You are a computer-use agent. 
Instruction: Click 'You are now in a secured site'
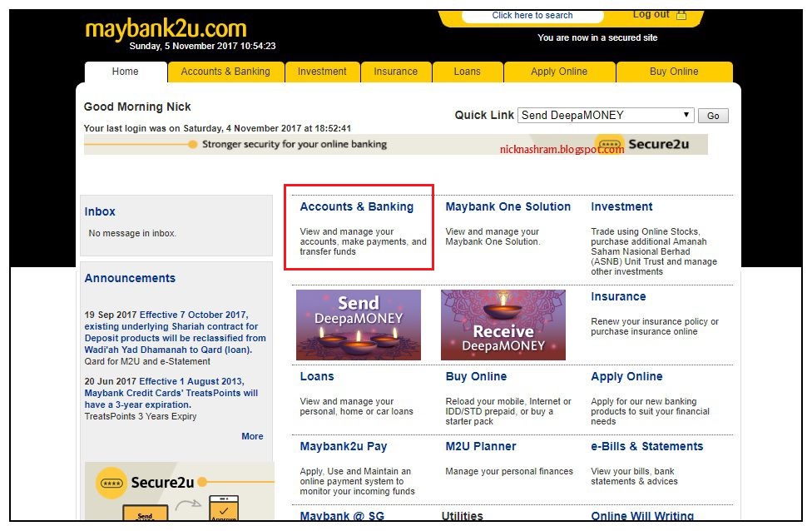597,37
